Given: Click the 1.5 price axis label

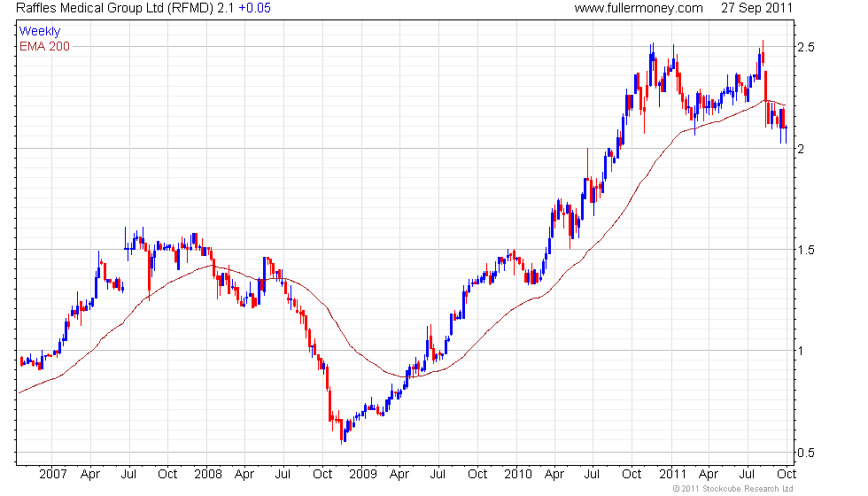Looking at the screenshot, I should pos(806,250).
